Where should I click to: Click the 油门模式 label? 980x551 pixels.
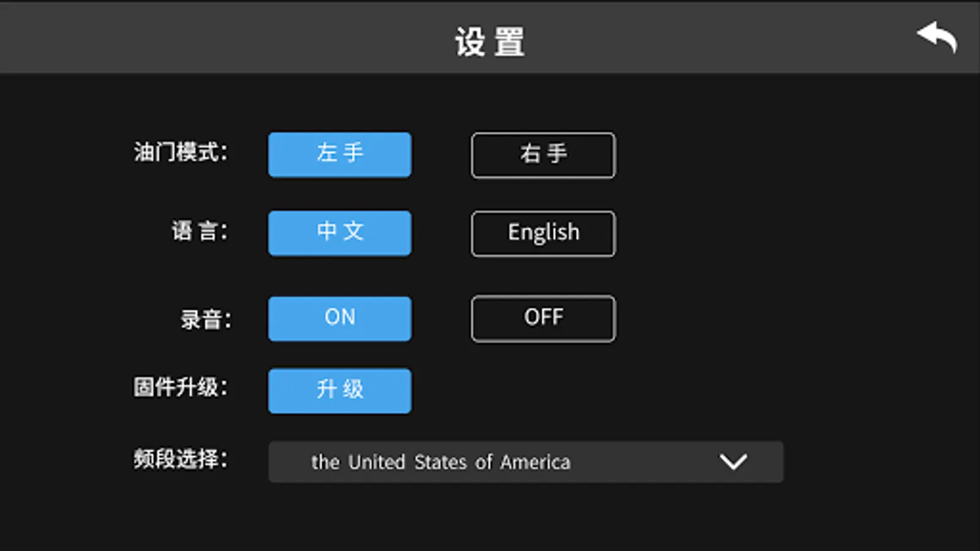coord(181,152)
